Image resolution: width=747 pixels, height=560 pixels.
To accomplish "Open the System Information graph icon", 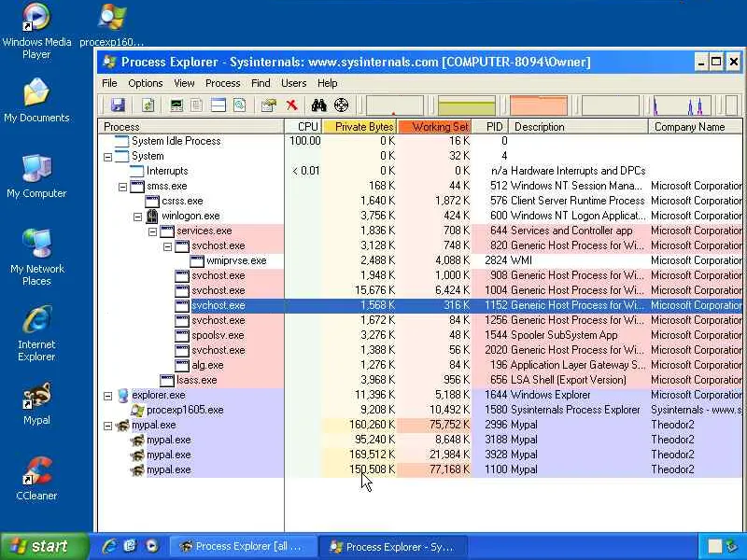I will tap(176, 105).
